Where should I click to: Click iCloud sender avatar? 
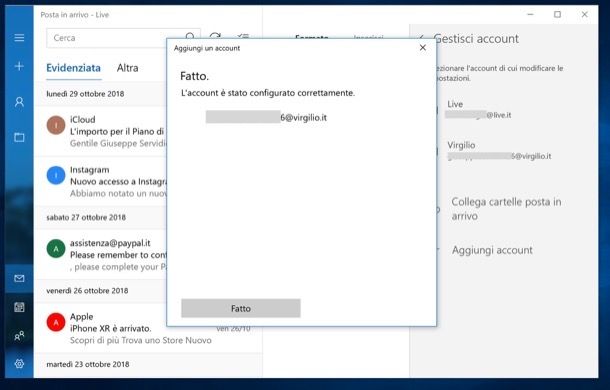tap(56, 125)
